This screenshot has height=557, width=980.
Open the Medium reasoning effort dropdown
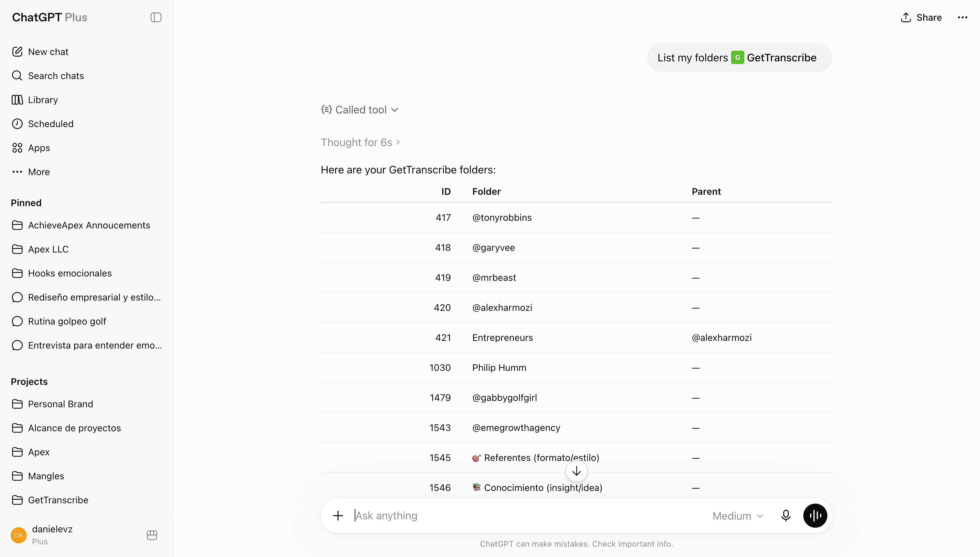click(x=738, y=516)
